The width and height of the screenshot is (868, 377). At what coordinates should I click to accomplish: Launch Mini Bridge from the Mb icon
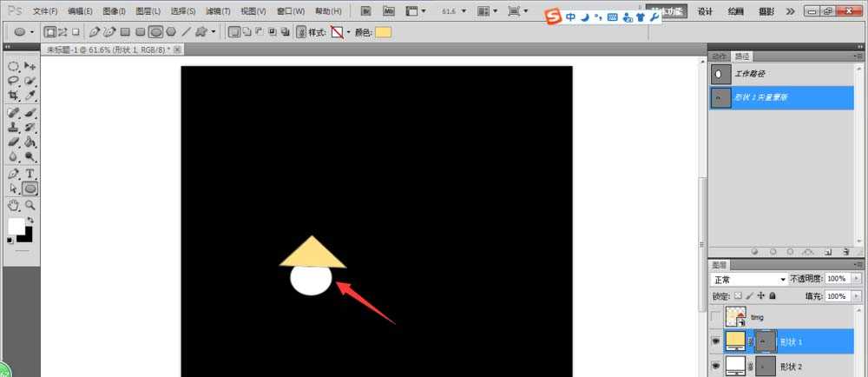pos(389,10)
